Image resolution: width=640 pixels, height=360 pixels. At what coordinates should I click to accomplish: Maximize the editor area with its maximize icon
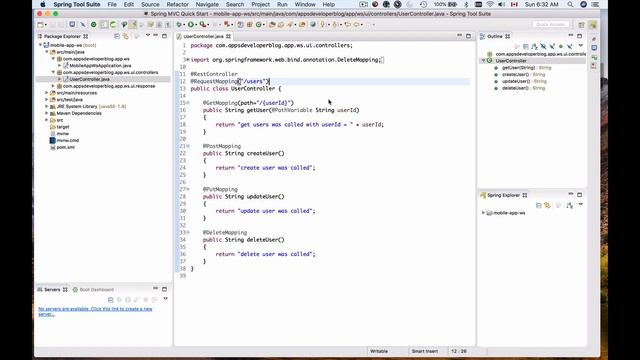469,36
